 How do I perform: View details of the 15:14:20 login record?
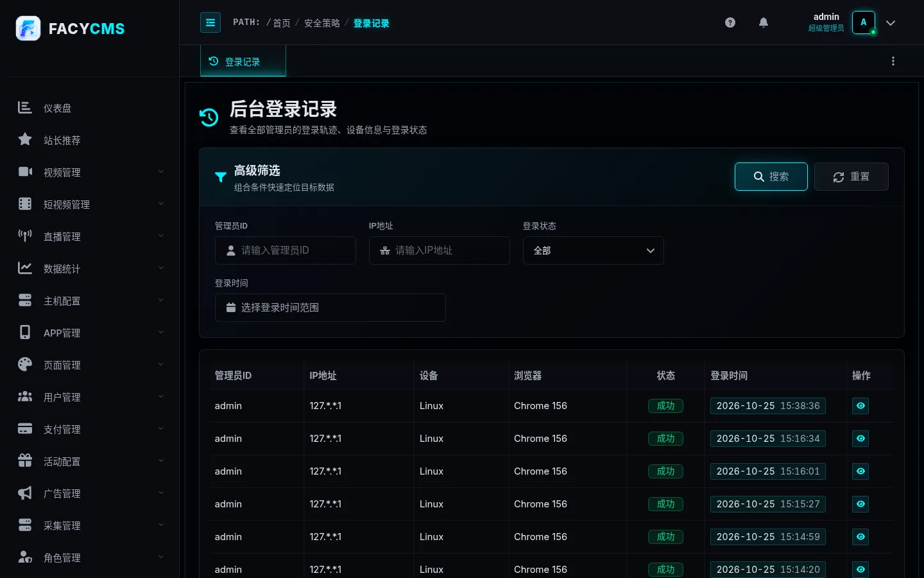(860, 570)
